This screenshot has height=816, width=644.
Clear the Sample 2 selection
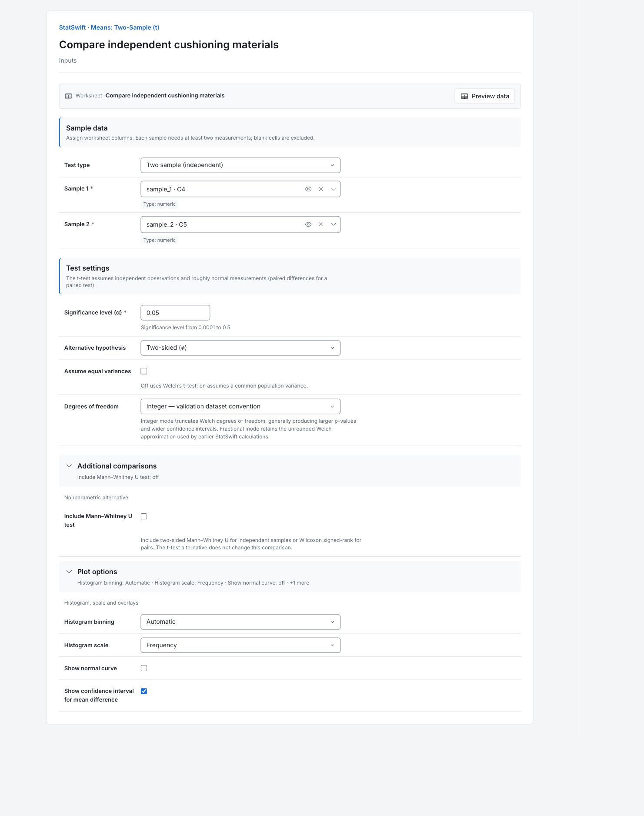pyautogui.click(x=321, y=224)
